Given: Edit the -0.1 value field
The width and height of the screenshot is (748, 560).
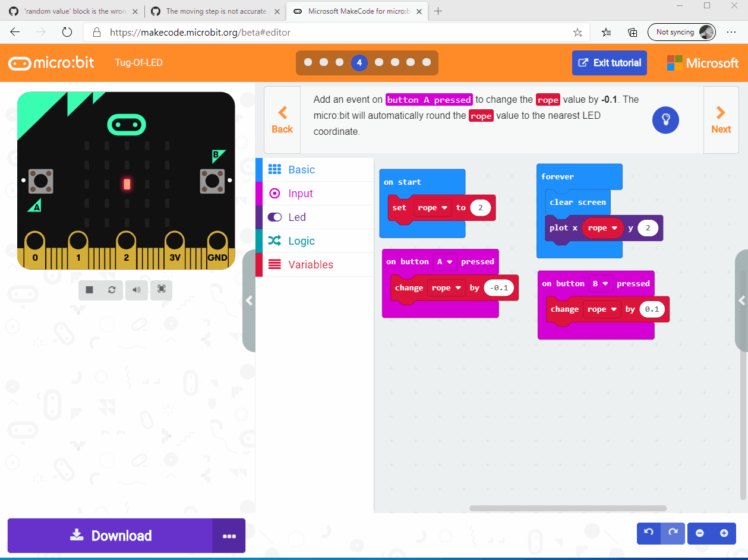Looking at the screenshot, I should pyautogui.click(x=500, y=288).
